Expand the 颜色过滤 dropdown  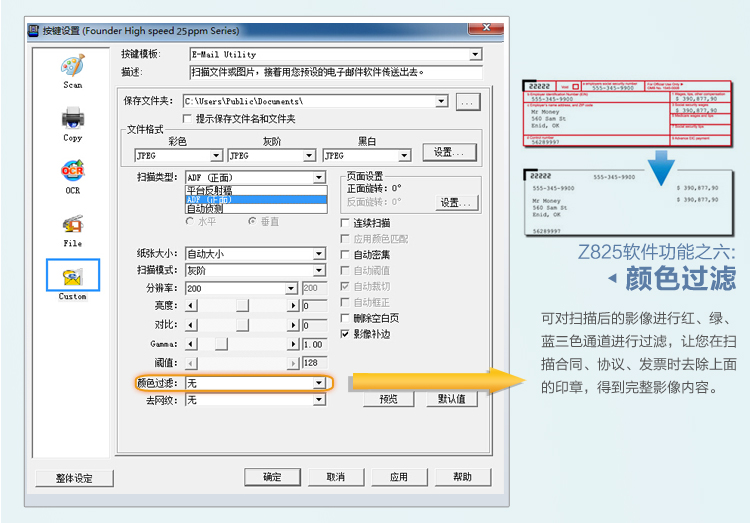tap(319, 383)
